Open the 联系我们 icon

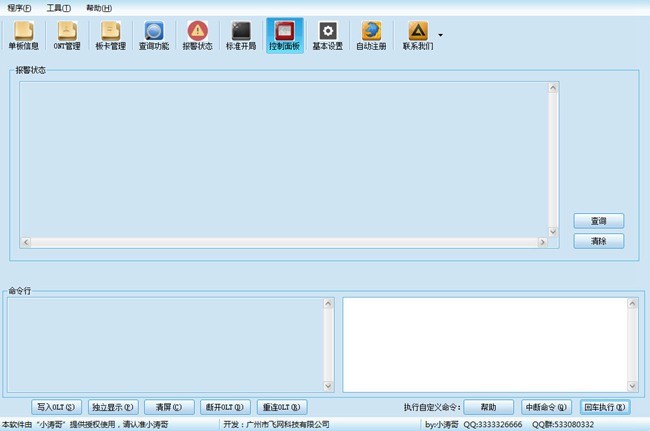[x=418, y=36]
